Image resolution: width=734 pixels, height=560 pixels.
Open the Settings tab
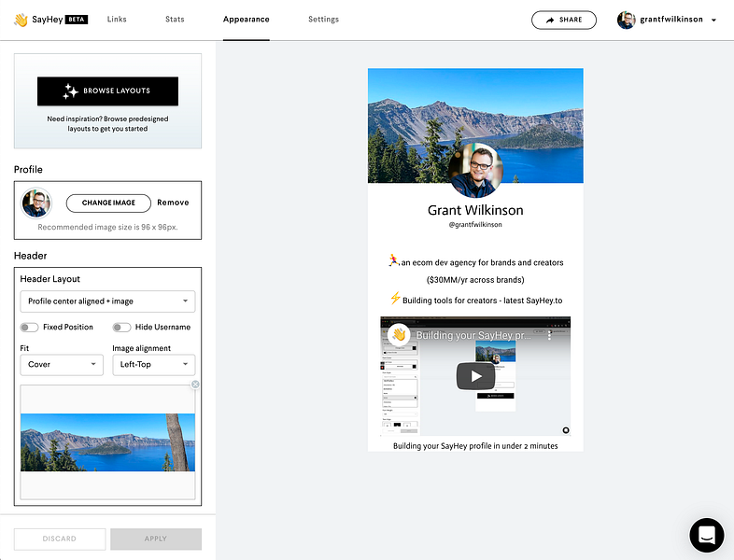(323, 20)
